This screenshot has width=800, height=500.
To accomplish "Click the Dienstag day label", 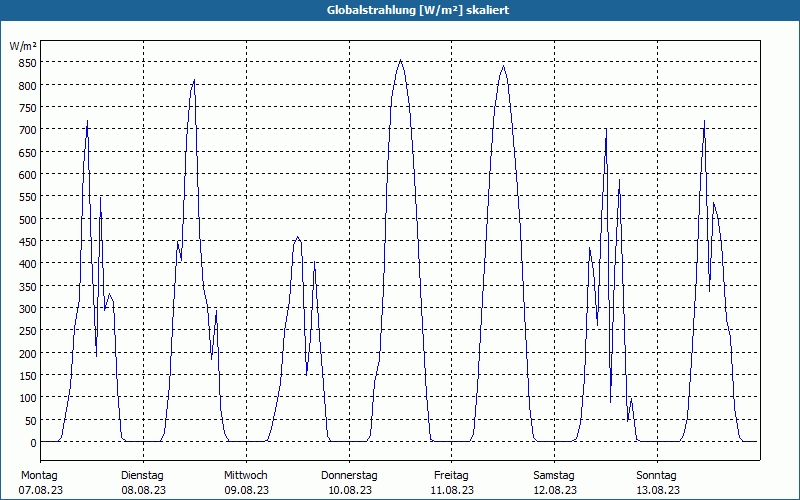I will pos(142,476).
